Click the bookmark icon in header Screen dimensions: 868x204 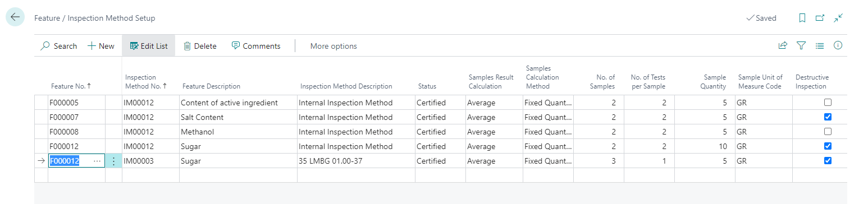coord(802,18)
